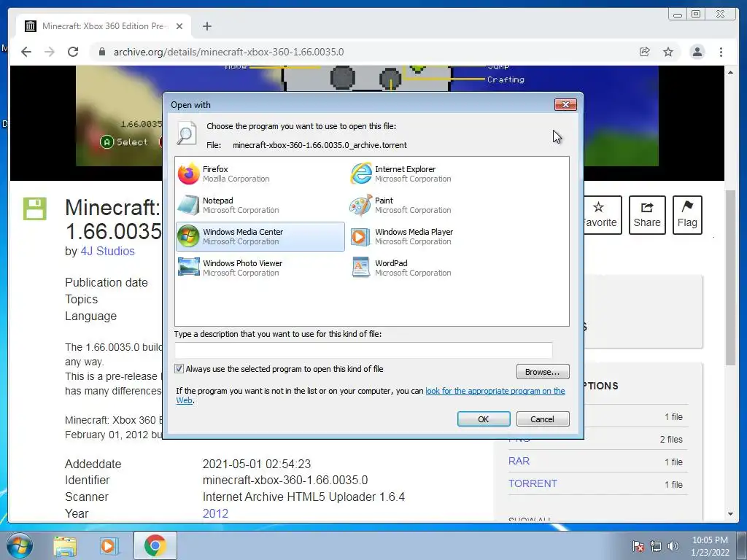
Task: Click the Chrome taskbar icon
Action: click(155, 545)
